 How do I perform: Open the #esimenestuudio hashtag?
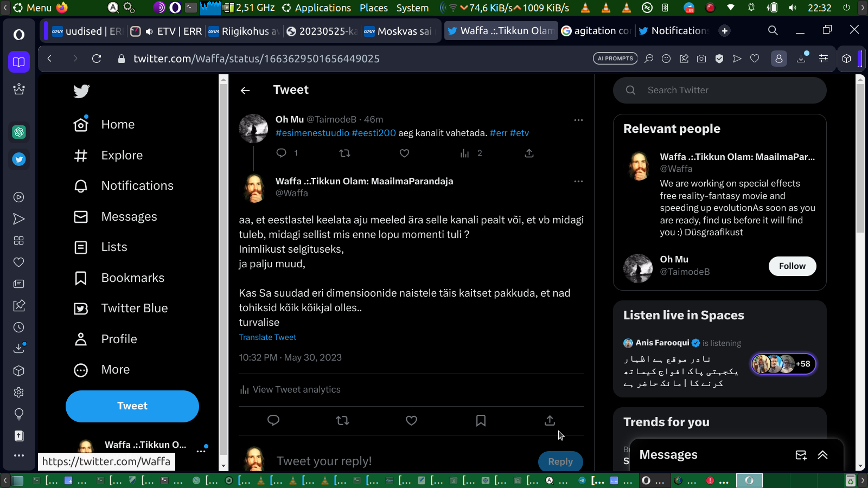coord(312,133)
